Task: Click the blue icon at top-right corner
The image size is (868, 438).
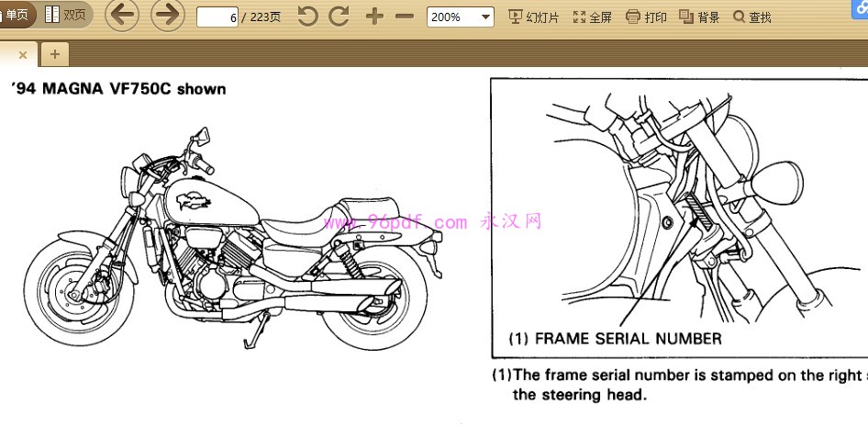Action: click(x=860, y=8)
